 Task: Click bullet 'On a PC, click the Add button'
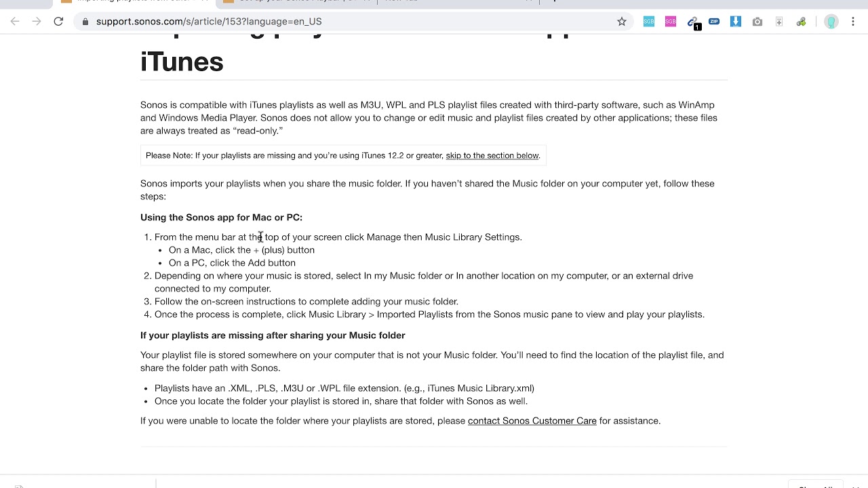pos(232,263)
